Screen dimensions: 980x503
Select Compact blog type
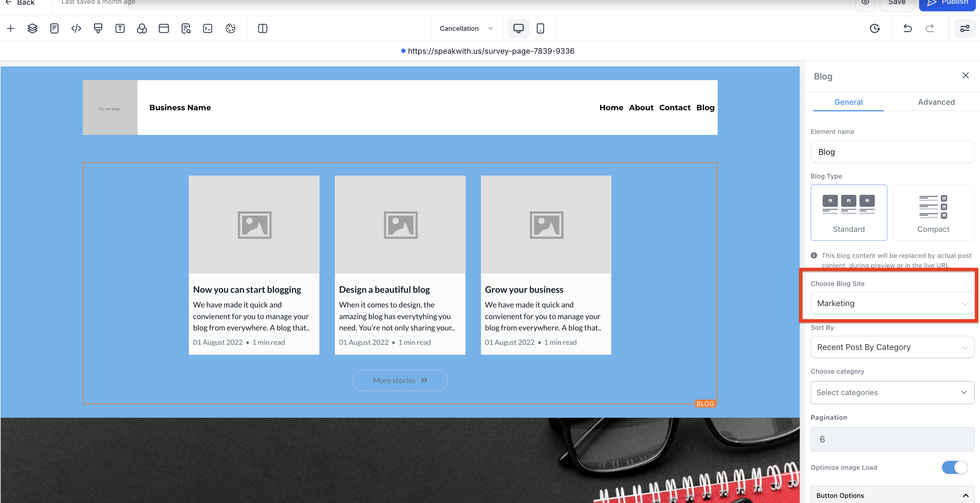pyautogui.click(x=933, y=213)
